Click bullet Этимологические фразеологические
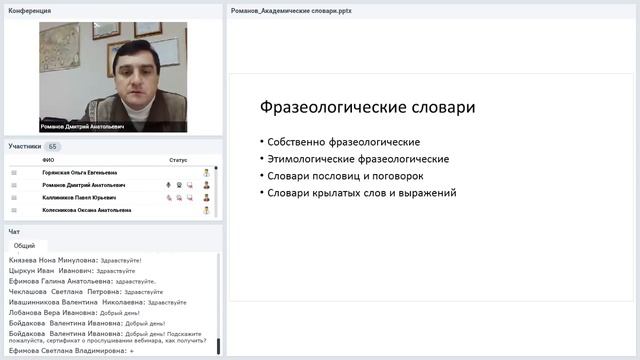 pyautogui.click(x=358, y=159)
